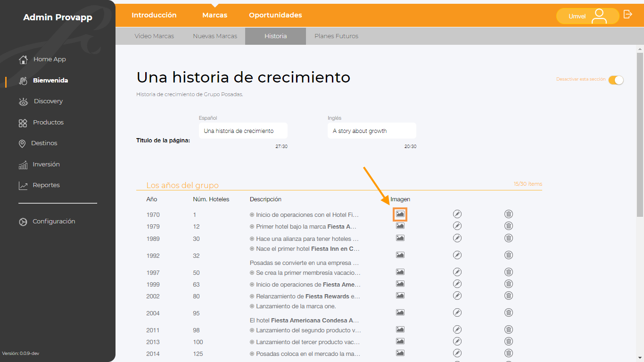
Task: Delete the 1979 row with trash icon
Action: (x=509, y=226)
